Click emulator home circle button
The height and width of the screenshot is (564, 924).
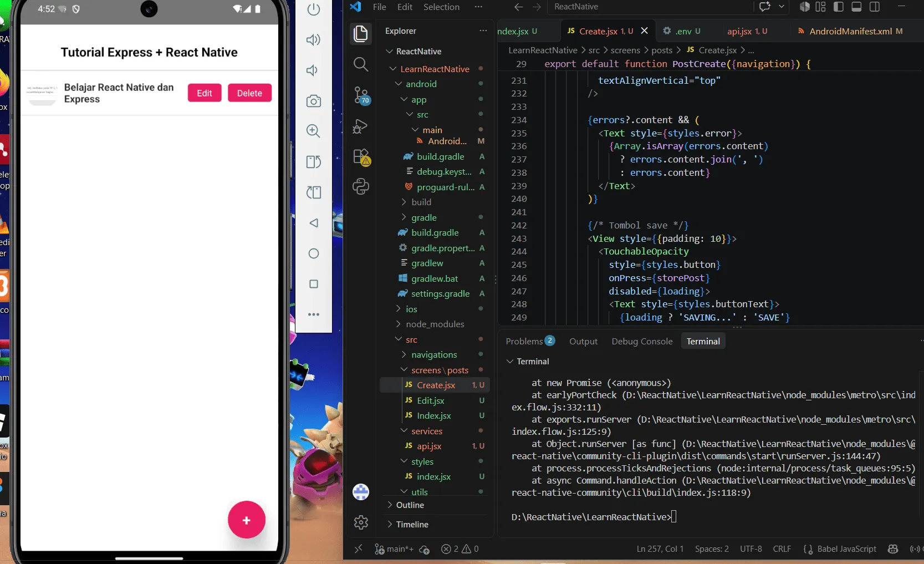pyautogui.click(x=314, y=253)
